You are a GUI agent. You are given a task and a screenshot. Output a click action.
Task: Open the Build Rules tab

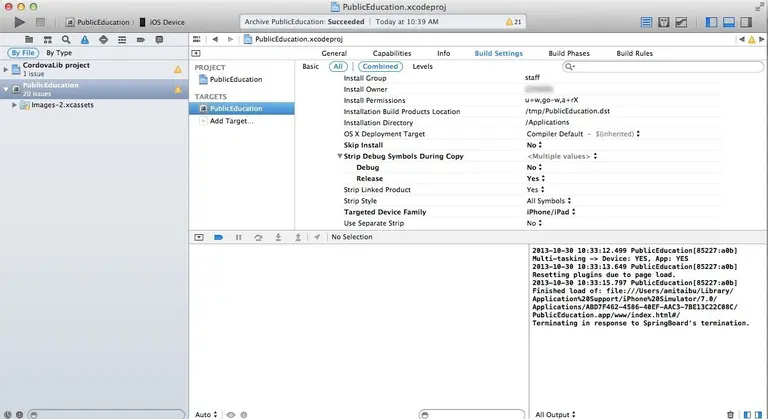pos(635,53)
